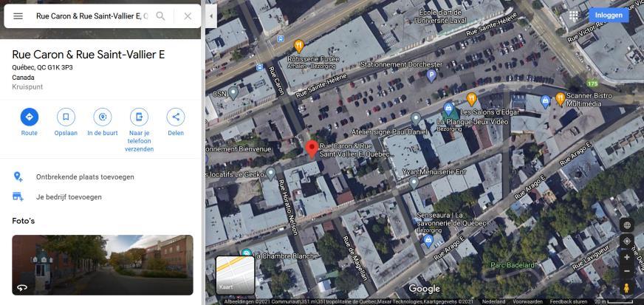
Task: Open the Google apps grid
Action: click(573, 16)
